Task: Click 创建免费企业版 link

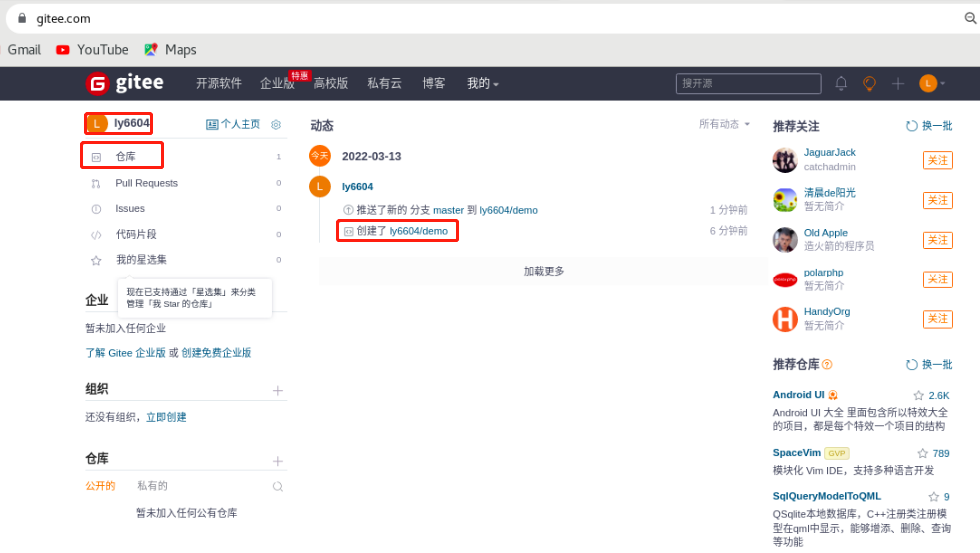Action: click(x=217, y=353)
